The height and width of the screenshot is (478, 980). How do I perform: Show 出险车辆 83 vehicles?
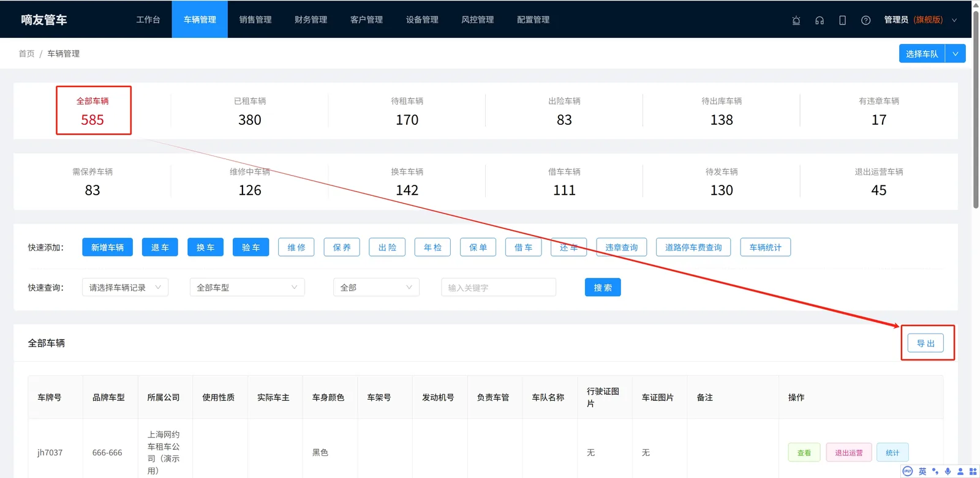[x=564, y=111]
